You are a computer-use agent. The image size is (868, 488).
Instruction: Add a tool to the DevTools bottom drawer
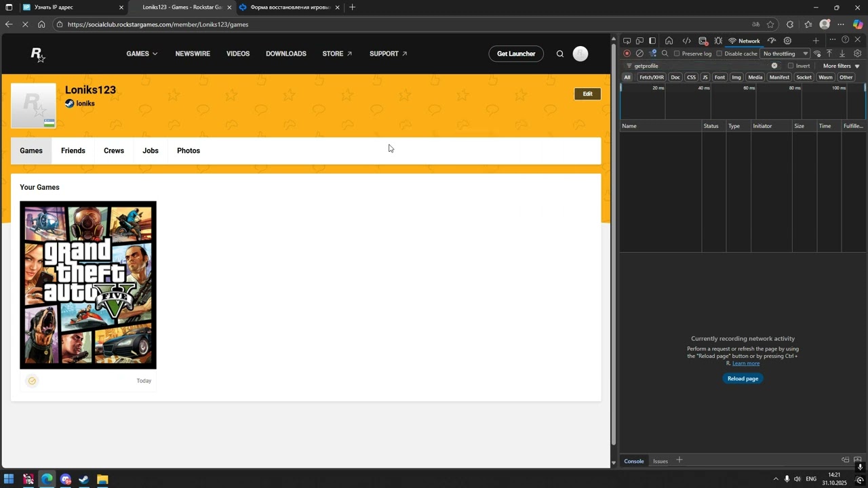point(679,460)
